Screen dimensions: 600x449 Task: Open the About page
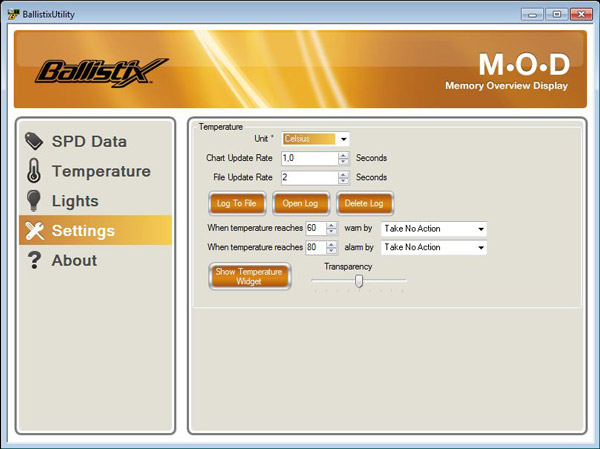click(x=95, y=260)
